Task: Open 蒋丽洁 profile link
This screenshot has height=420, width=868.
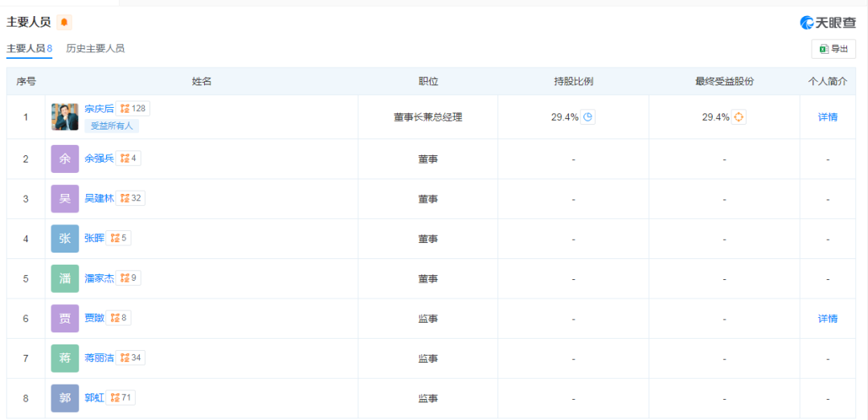Action: pos(99,358)
